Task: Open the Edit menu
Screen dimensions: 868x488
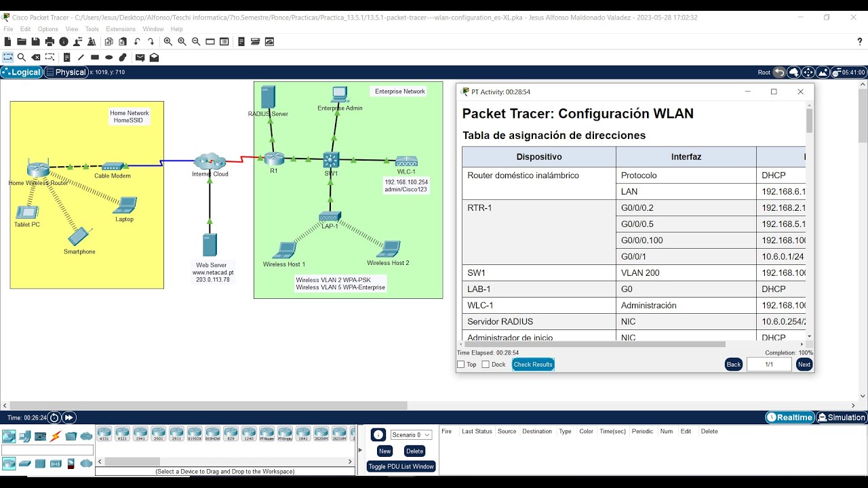Action: 26,29
